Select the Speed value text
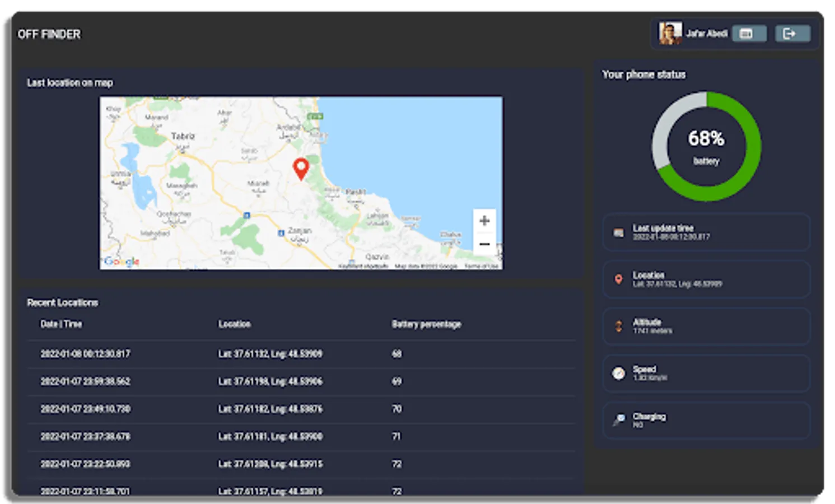This screenshot has height=504, width=835. pyautogui.click(x=650, y=378)
